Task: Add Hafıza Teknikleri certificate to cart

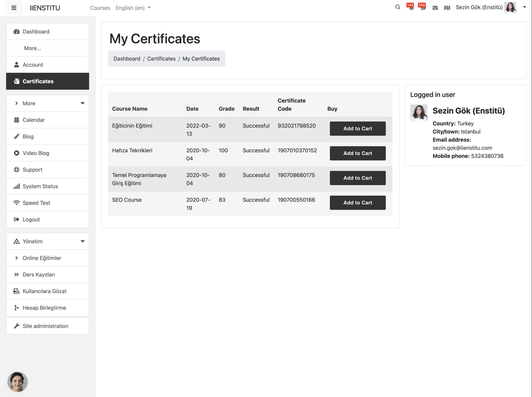Action: point(357,153)
